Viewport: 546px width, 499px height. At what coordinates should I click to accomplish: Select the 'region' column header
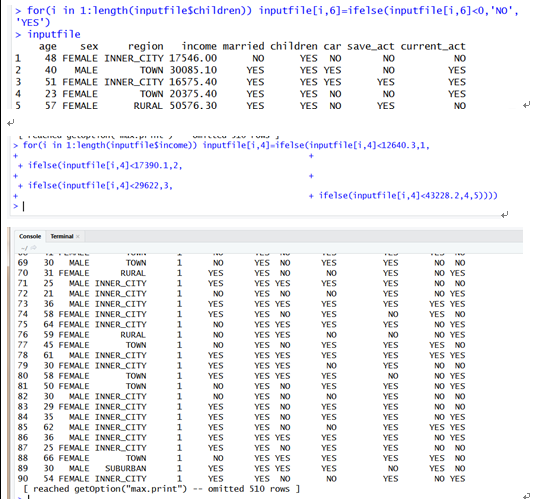tap(146, 46)
